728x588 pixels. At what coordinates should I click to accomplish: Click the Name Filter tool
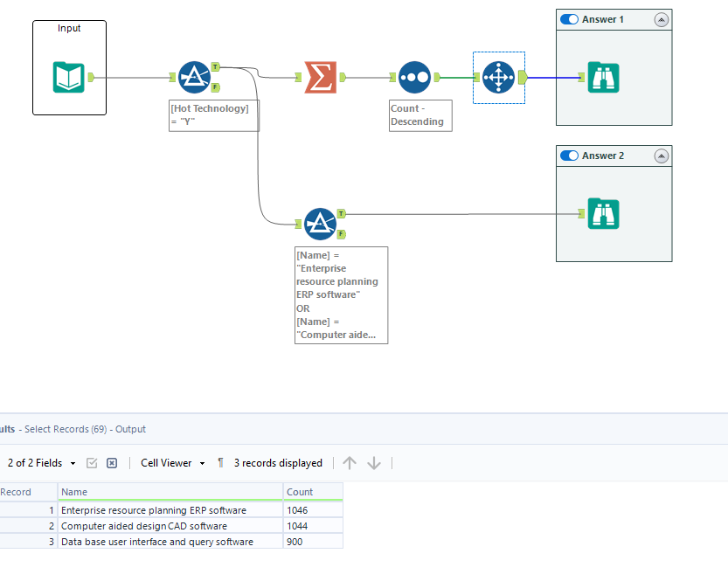[x=320, y=225]
